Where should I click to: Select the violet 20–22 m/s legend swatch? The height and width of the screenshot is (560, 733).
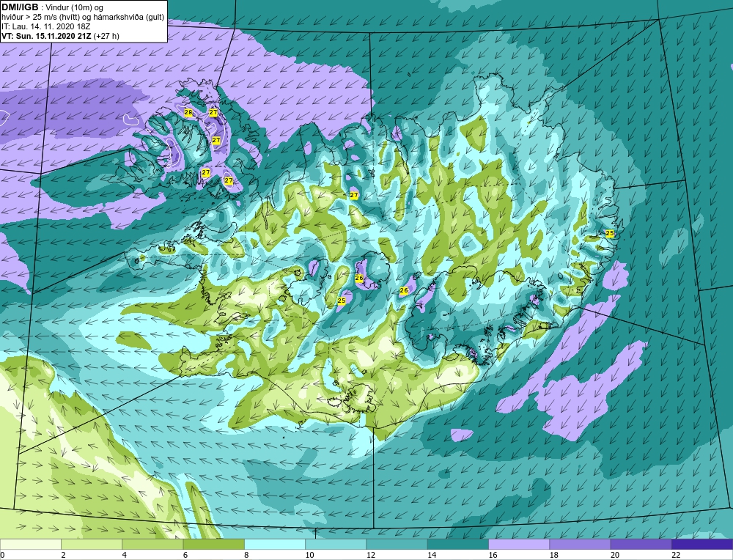pyautogui.click(x=641, y=544)
